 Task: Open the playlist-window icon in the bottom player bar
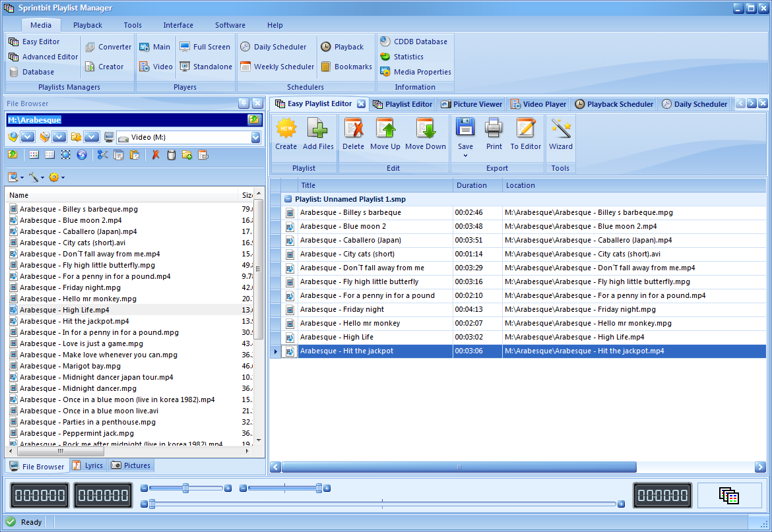[x=729, y=495]
